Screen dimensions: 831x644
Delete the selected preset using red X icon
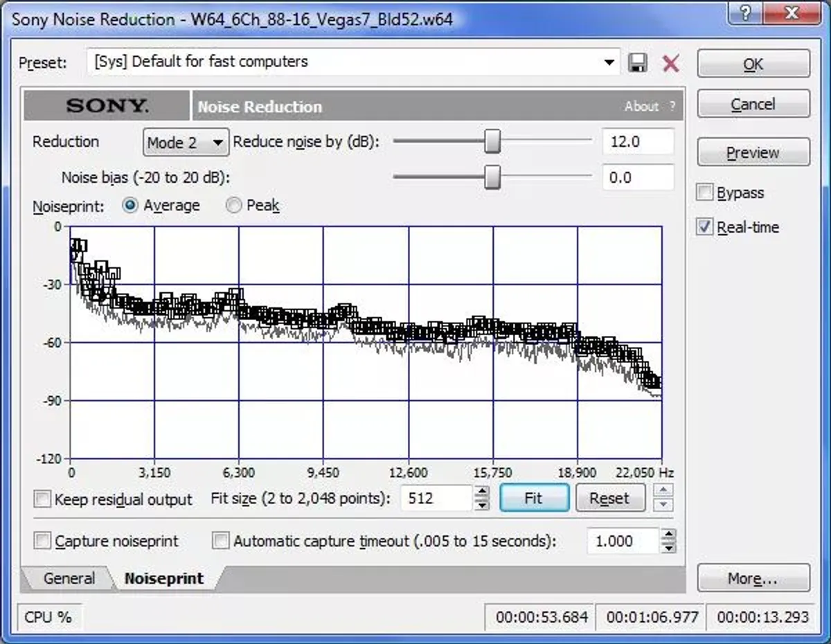pos(670,62)
